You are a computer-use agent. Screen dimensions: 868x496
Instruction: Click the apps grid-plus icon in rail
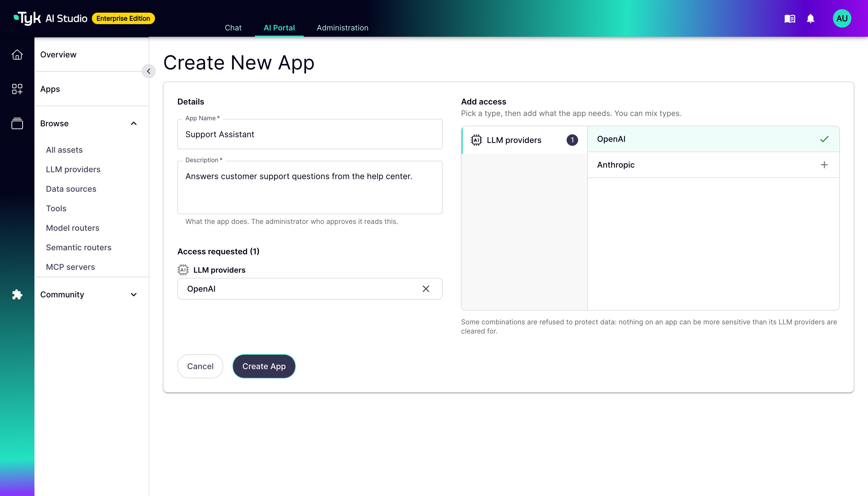17,89
